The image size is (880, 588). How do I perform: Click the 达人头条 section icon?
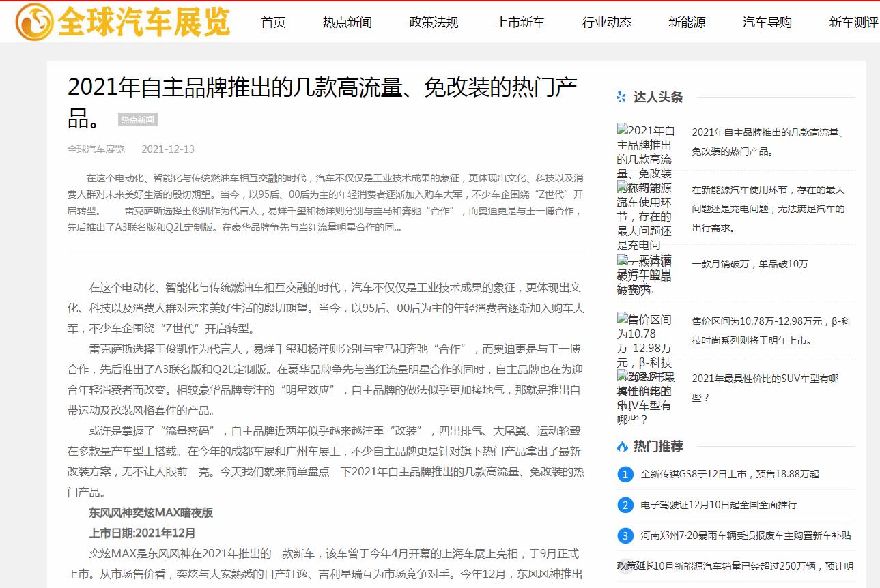(x=621, y=98)
